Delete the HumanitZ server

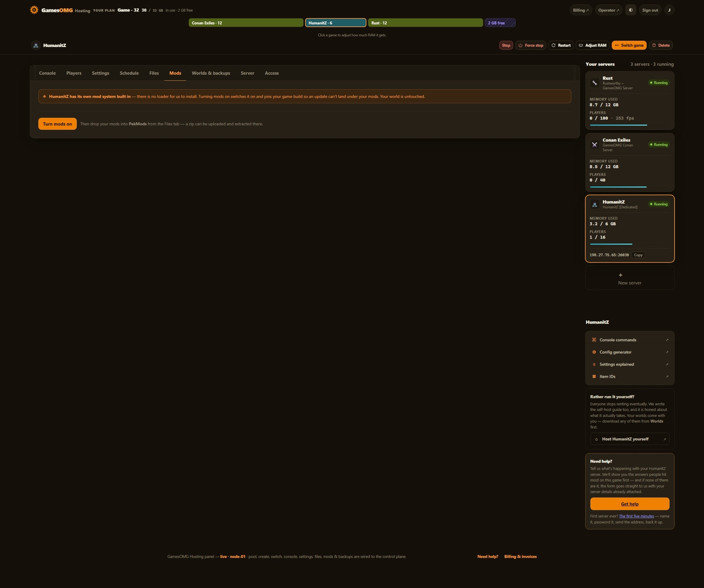[x=661, y=45]
